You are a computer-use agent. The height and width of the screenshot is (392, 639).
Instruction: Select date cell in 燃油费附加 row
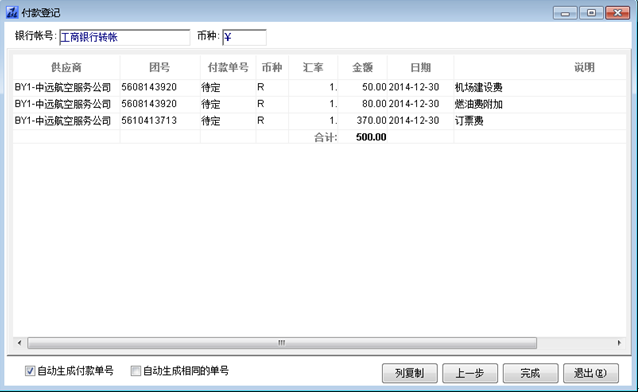coord(421,104)
